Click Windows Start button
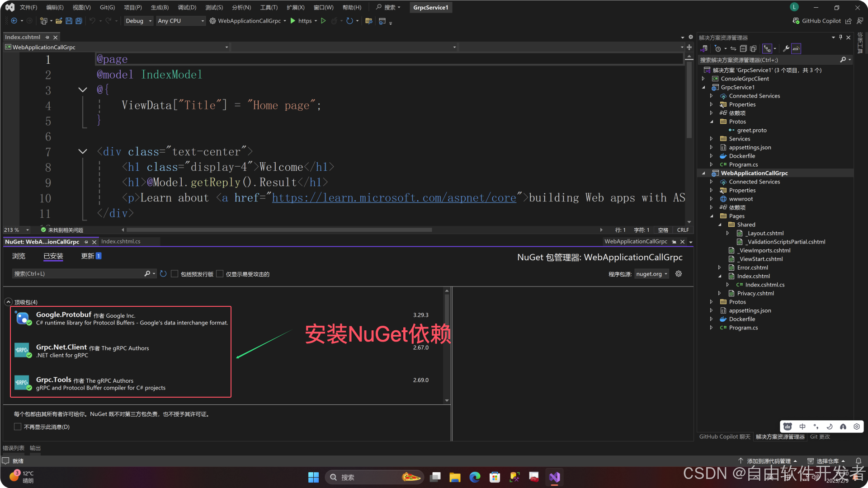 coord(313,477)
